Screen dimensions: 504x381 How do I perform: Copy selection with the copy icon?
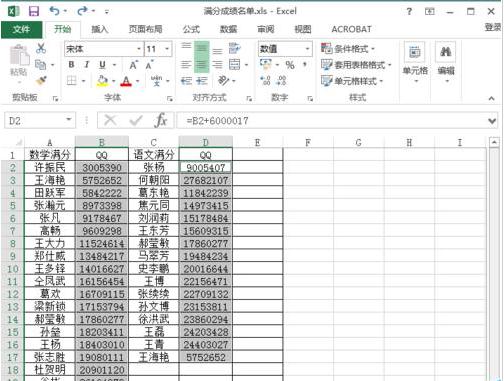[40, 64]
